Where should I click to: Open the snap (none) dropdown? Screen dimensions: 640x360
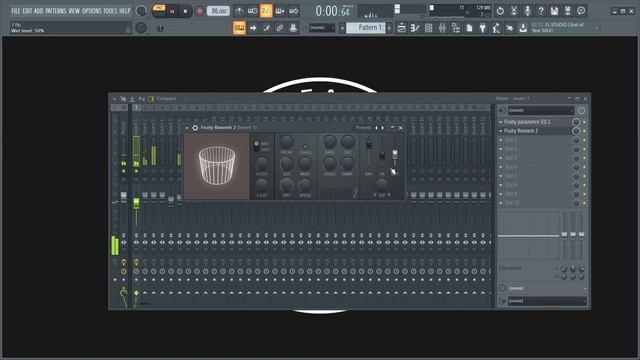[322, 28]
